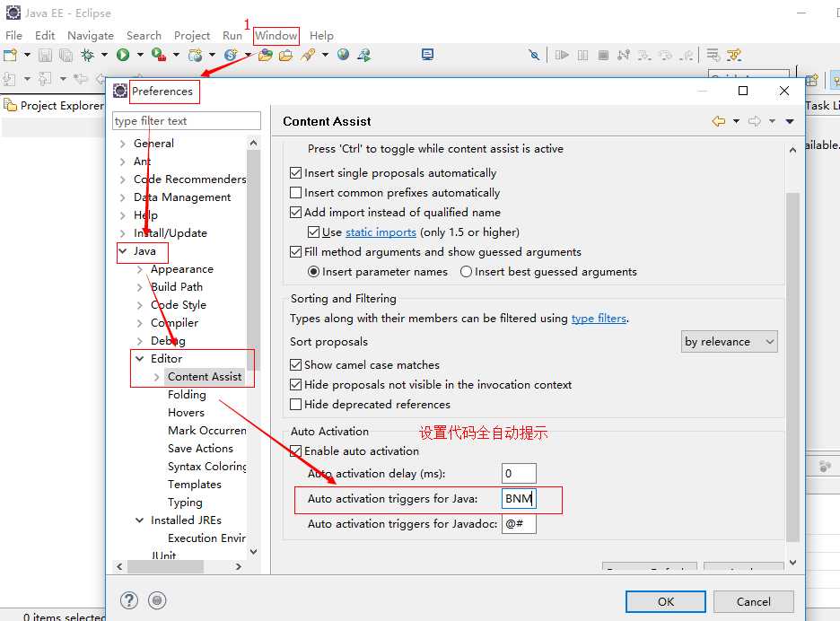Click the blue web service wizard icon
Viewport: 840px width, 621px height.
click(x=231, y=55)
